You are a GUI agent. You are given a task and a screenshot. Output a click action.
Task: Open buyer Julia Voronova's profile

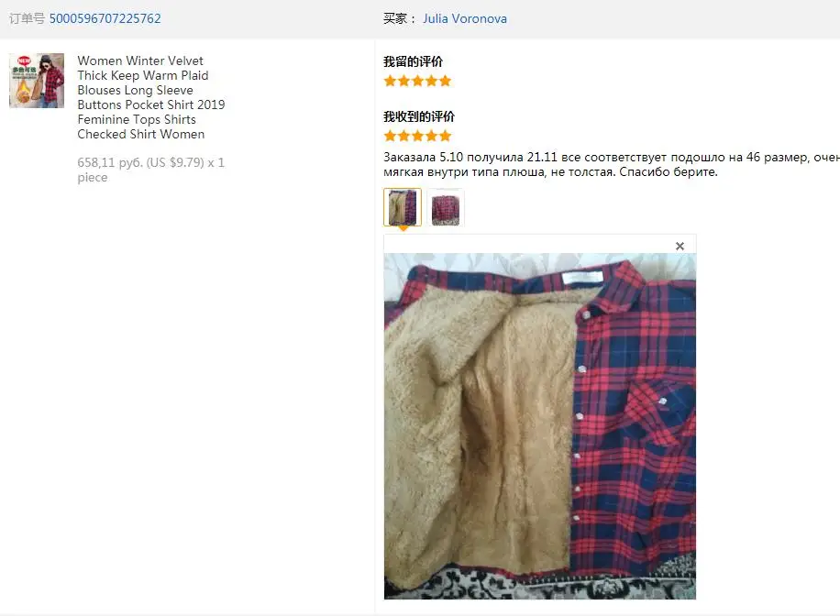[464, 18]
